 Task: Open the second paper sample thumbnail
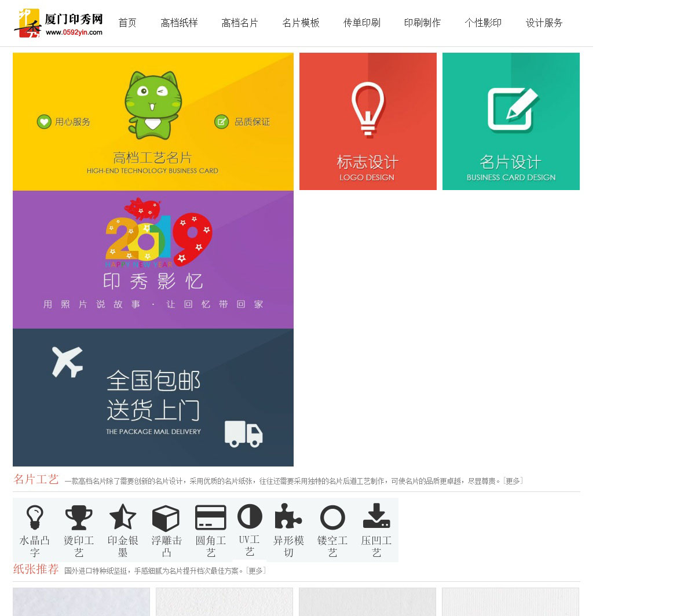[224, 602]
